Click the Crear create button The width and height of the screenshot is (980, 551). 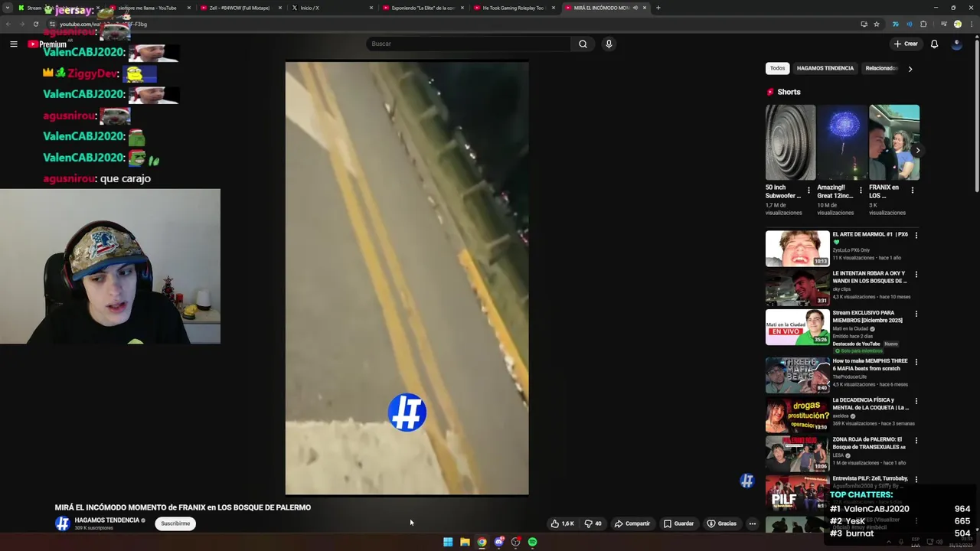[x=905, y=44]
